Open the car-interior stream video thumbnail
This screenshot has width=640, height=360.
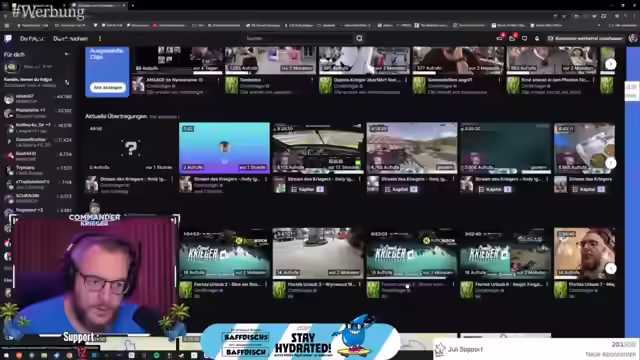point(318,148)
